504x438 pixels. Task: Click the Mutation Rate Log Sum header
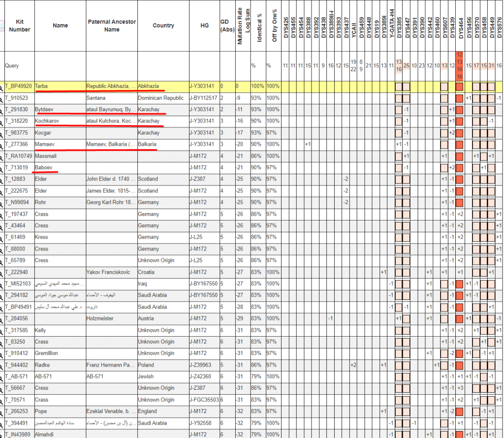(243, 27)
